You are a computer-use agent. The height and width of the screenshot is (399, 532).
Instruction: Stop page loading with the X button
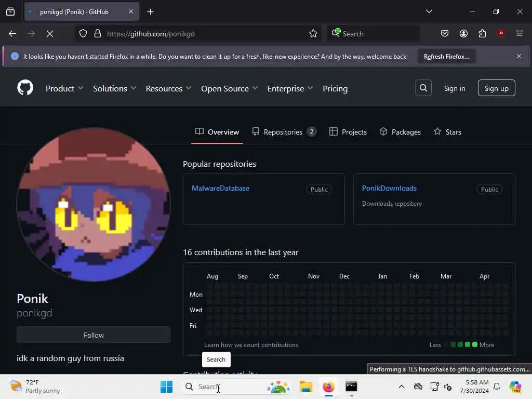click(49, 34)
